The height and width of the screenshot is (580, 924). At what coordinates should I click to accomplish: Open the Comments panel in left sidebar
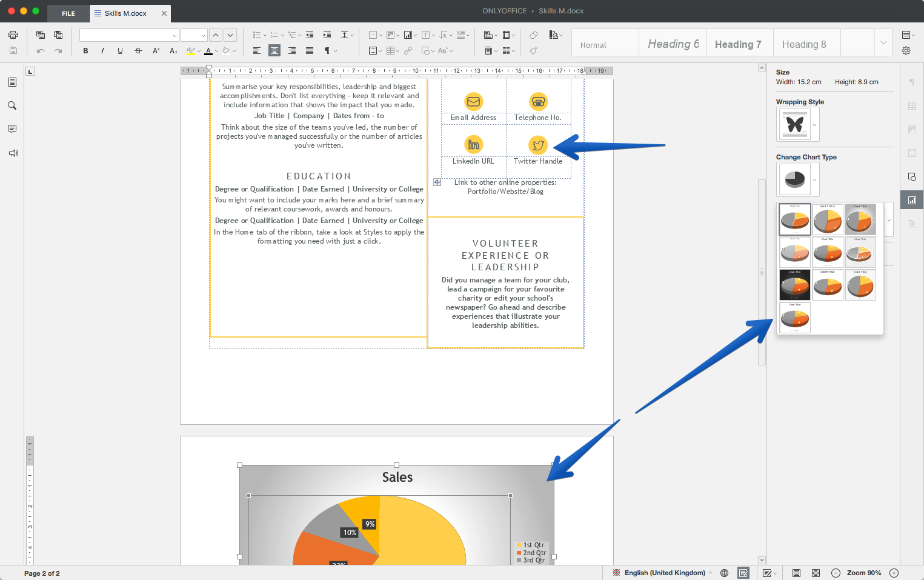pyautogui.click(x=12, y=129)
